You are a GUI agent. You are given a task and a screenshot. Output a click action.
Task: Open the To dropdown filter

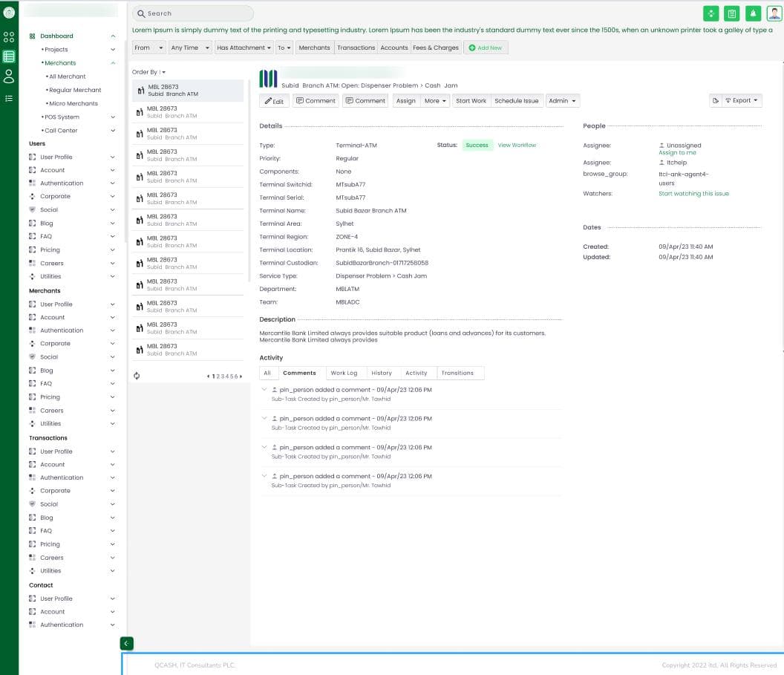click(284, 48)
